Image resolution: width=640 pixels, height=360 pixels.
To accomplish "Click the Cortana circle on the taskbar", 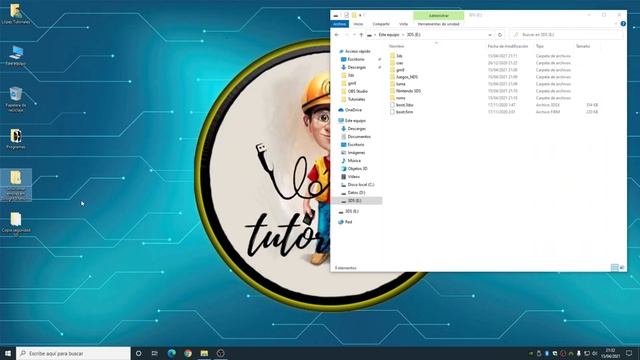I will pos(138,353).
